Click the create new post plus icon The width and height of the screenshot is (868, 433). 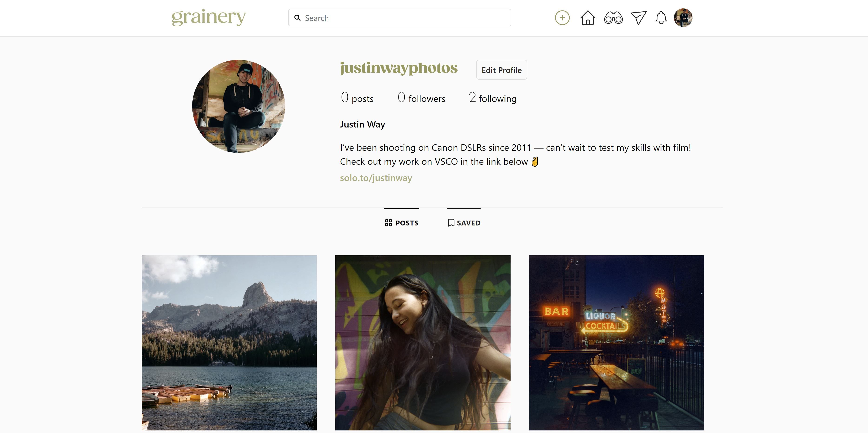point(562,18)
